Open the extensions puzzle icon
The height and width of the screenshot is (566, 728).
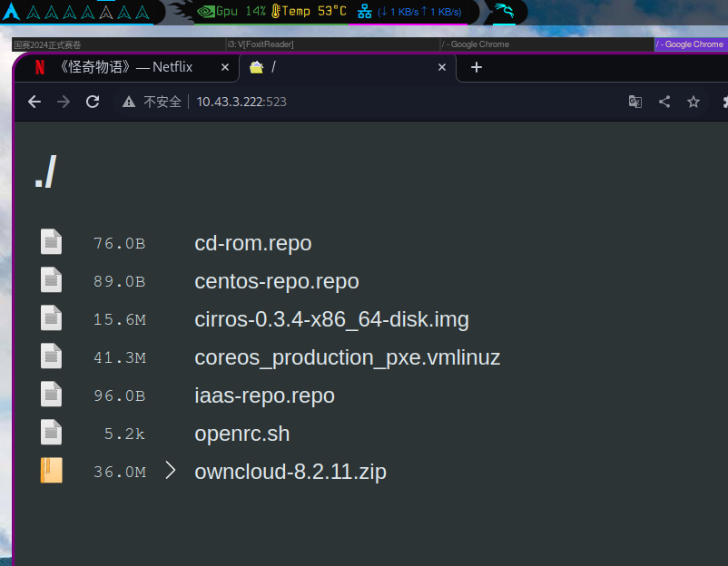[x=723, y=102]
